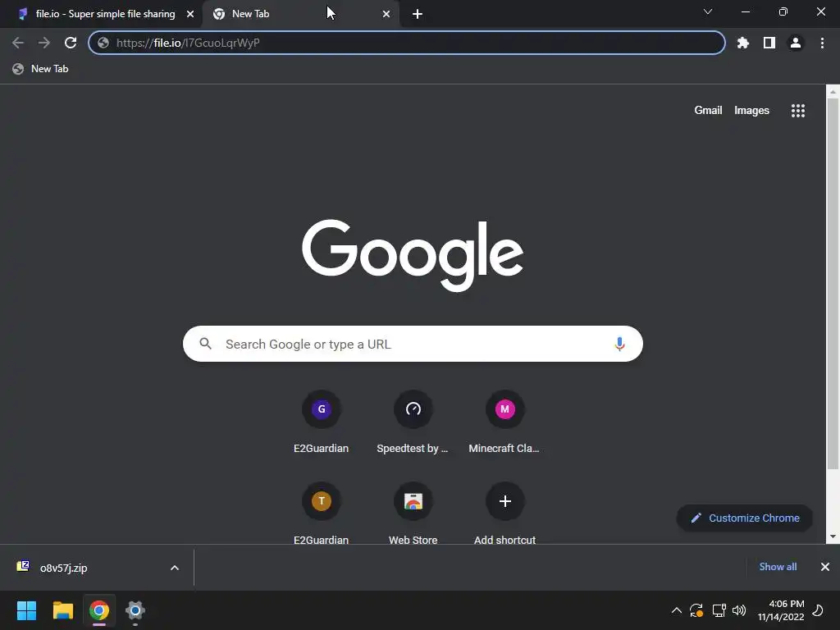Click the Add shortcut plus icon
Screen dimensions: 840x630
pyautogui.click(x=504, y=501)
